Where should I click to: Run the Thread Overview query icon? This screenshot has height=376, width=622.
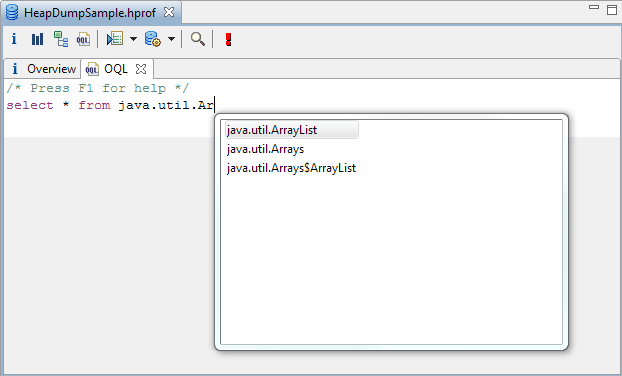pos(115,39)
